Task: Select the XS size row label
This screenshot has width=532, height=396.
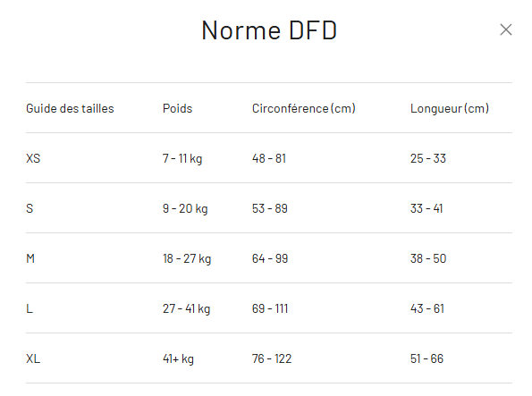Action: (x=33, y=158)
